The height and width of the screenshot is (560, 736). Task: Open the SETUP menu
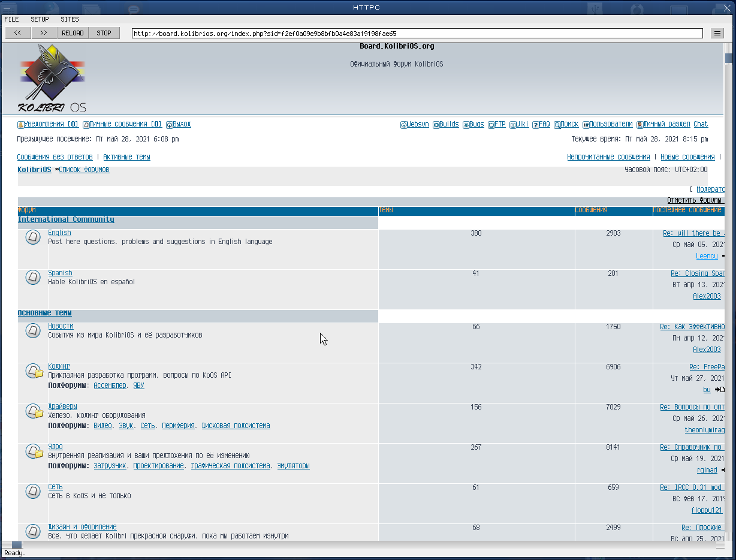40,19
